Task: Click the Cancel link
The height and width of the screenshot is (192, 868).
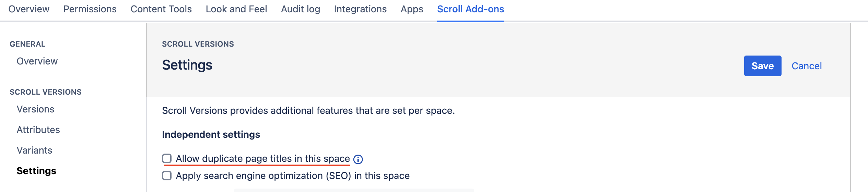Action: pyautogui.click(x=806, y=66)
